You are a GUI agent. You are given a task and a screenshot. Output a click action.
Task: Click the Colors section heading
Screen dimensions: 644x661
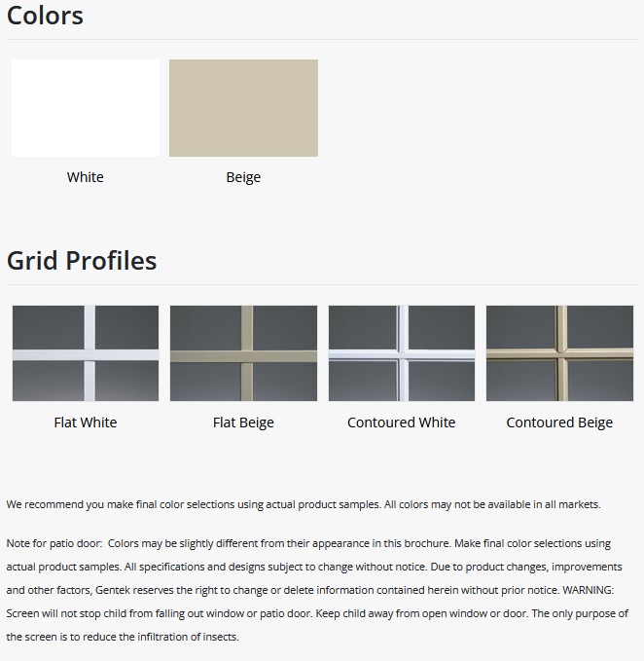[45, 17]
